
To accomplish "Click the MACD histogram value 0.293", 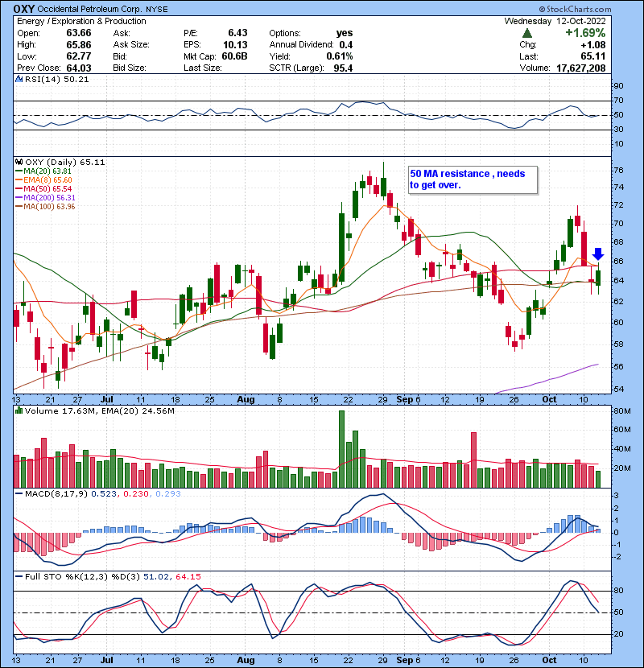I will coord(168,494).
